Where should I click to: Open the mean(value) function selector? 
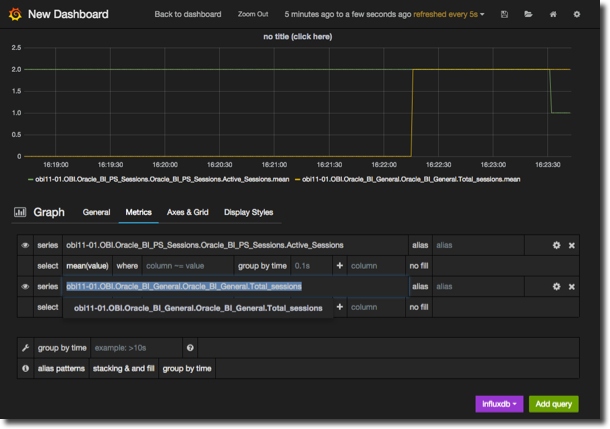tap(88, 266)
